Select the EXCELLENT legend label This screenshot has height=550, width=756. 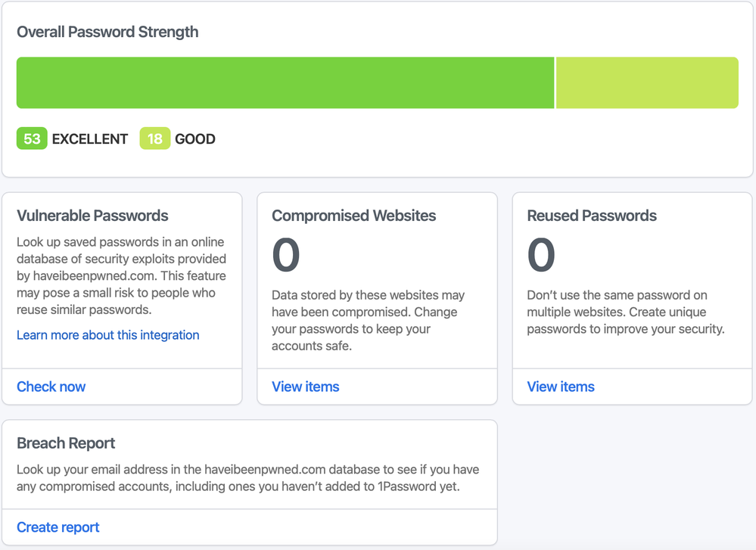[89, 139]
